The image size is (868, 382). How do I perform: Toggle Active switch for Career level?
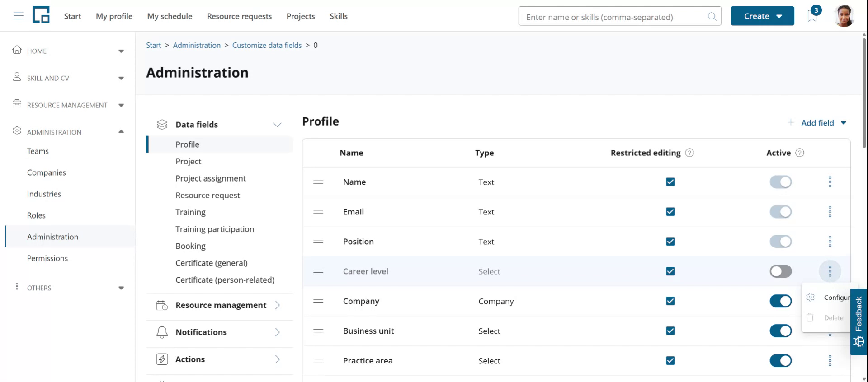[x=781, y=271]
